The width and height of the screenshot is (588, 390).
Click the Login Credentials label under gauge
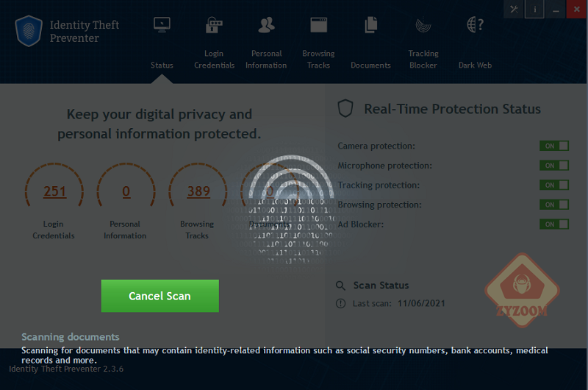[53, 230]
